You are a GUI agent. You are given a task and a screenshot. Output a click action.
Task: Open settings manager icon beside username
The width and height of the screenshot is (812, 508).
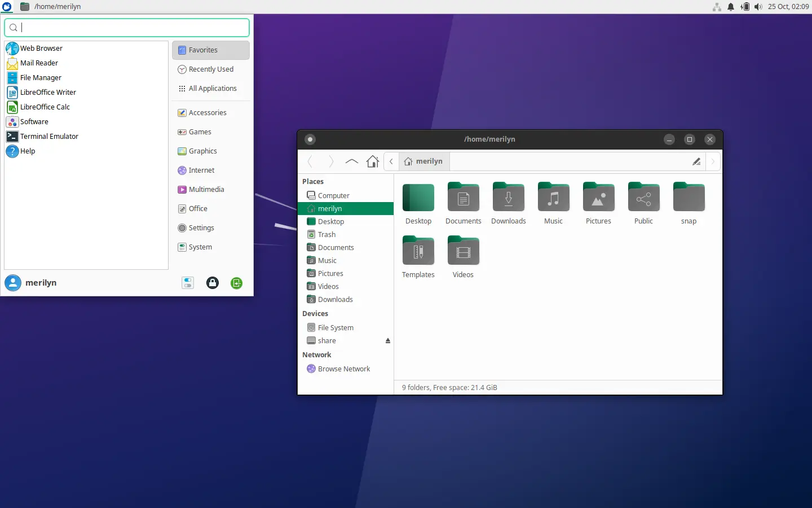[188, 283]
